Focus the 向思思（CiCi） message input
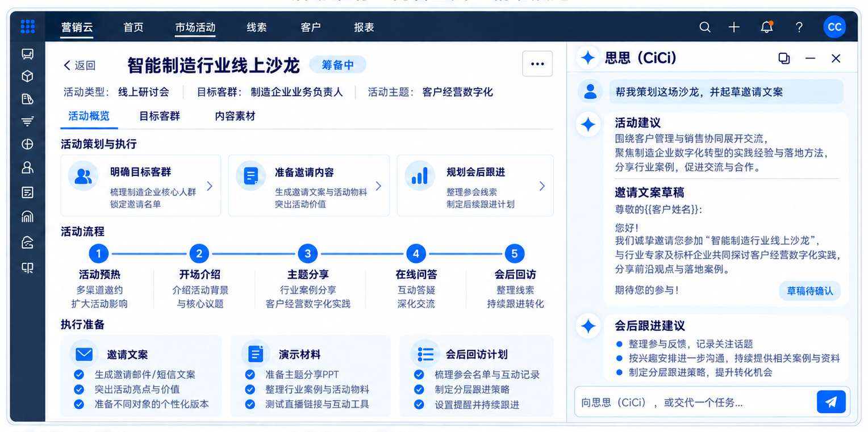This screenshot has height=432, width=868. click(x=695, y=402)
